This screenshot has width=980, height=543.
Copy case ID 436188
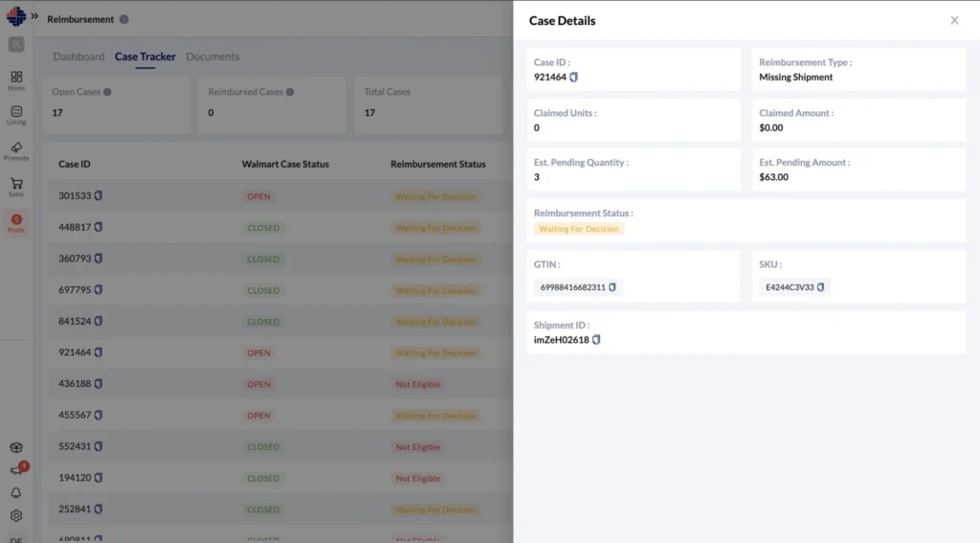coord(99,383)
